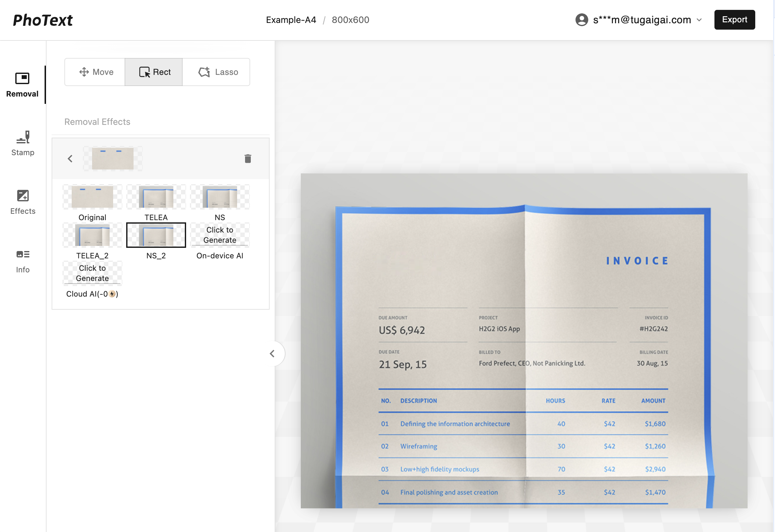Open the Removal sidebar panel
The width and height of the screenshot is (775, 532).
point(22,85)
